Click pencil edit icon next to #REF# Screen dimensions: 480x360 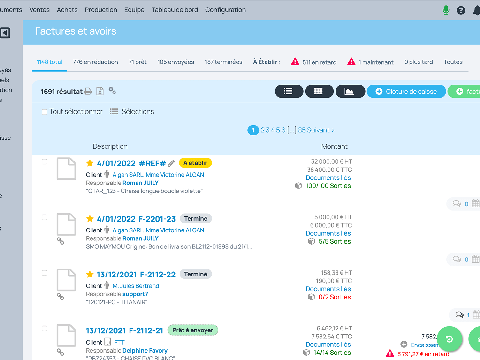[171, 163]
